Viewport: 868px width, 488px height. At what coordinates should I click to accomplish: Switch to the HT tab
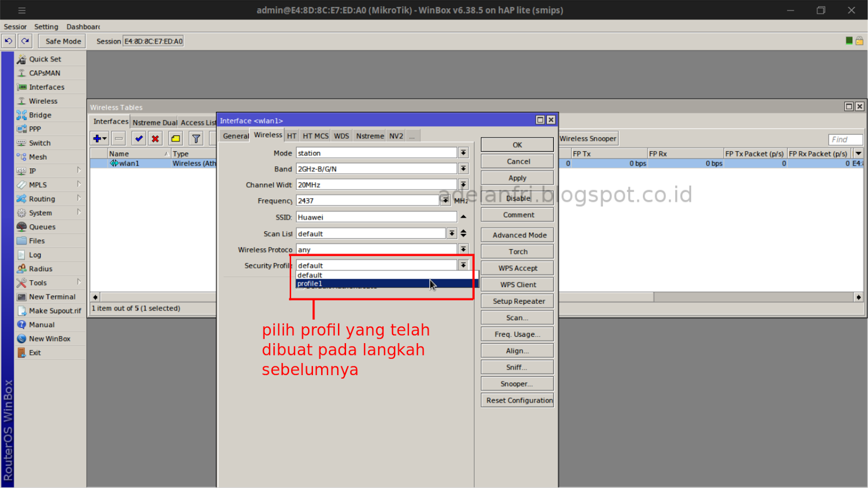click(292, 136)
